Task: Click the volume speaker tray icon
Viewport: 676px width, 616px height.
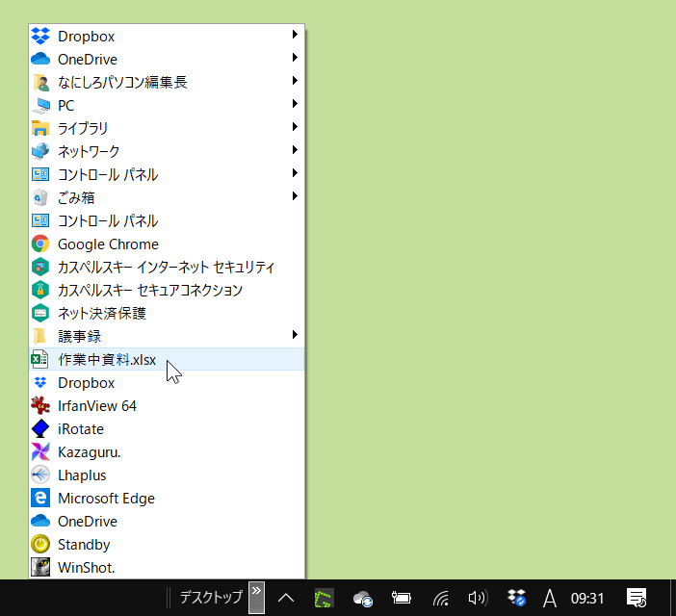Action: pyautogui.click(x=478, y=598)
